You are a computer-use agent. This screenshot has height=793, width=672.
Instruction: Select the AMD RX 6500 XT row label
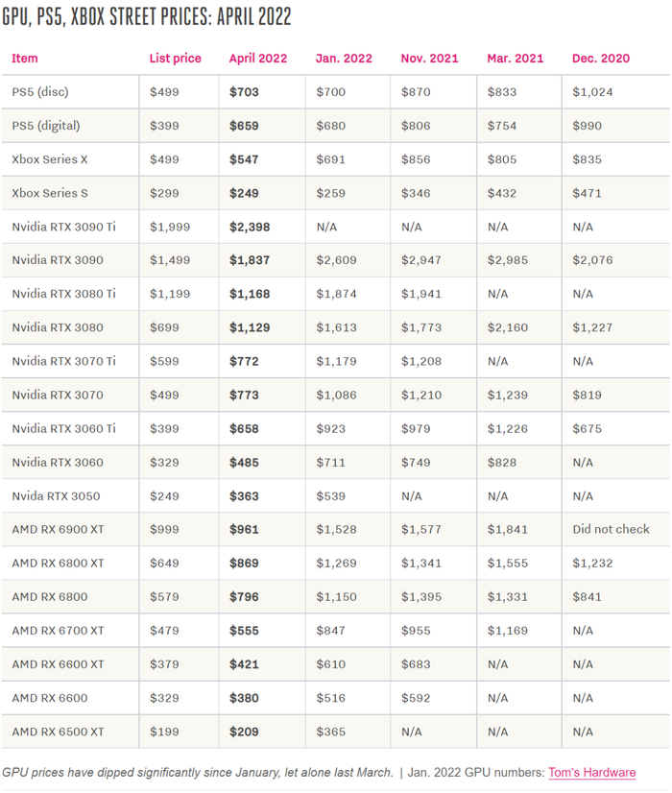point(58,732)
